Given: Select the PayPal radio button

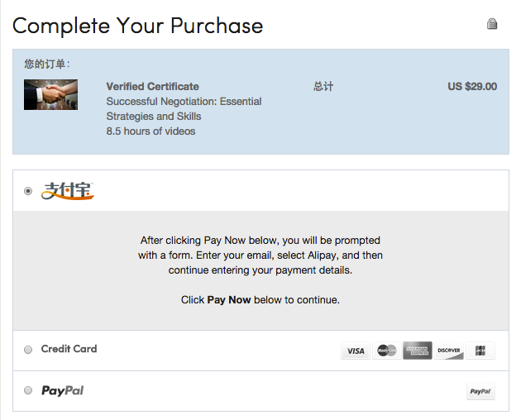Looking at the screenshot, I should coord(28,390).
